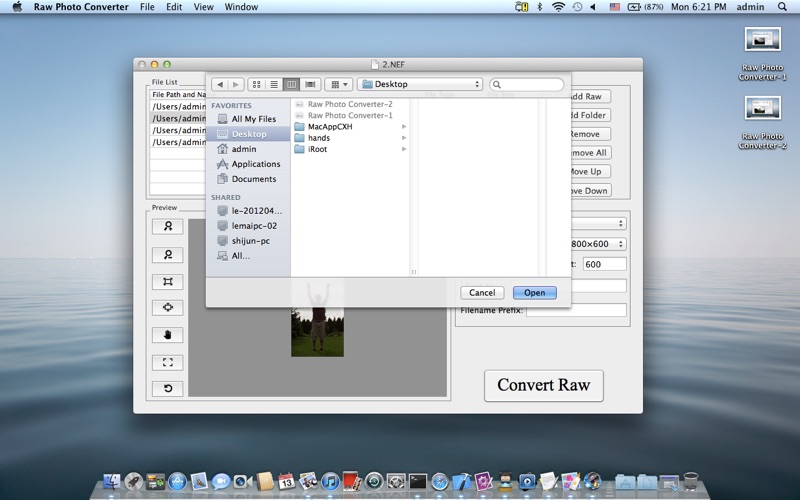
Task: Open Terminal from the Dock
Action: [x=418, y=481]
